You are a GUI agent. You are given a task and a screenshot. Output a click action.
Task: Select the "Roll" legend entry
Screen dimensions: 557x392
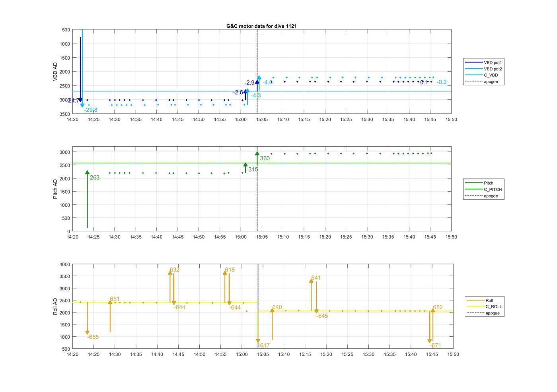485,300
